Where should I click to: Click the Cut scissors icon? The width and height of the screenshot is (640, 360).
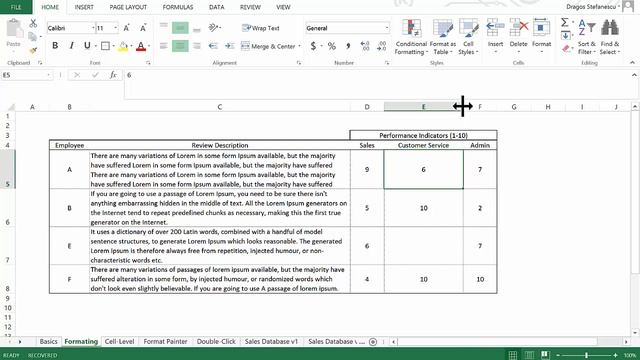(x=33, y=23)
